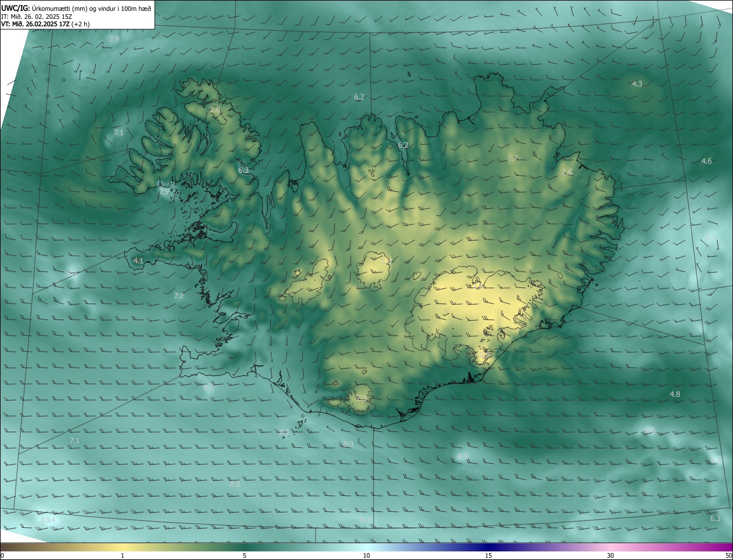The height and width of the screenshot is (560, 733).
Task: Click the colorbar tick label 5
Action: (245, 555)
